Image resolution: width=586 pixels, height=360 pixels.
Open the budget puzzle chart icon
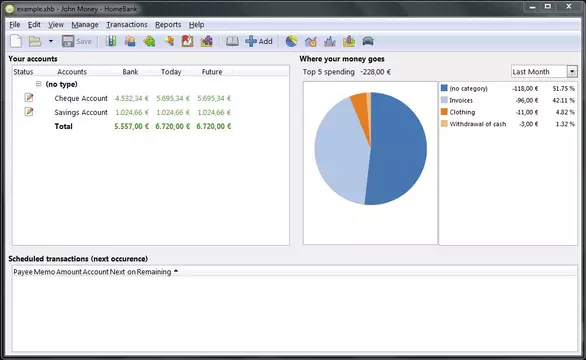206,41
